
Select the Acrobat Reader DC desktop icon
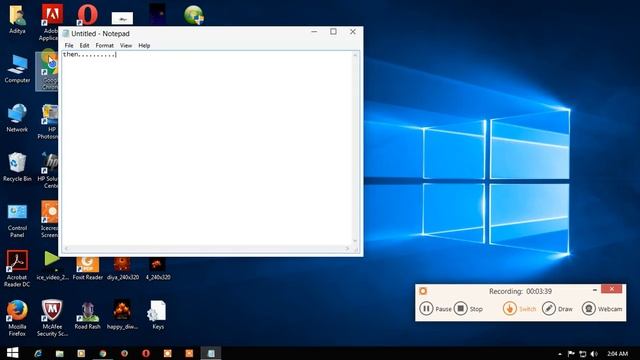17,269
